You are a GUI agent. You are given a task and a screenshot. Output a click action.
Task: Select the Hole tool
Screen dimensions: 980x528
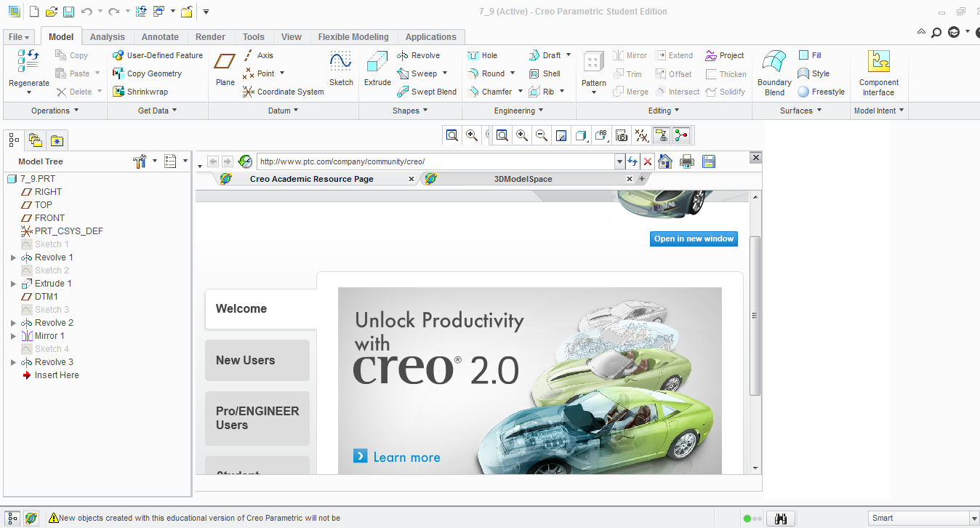click(483, 55)
